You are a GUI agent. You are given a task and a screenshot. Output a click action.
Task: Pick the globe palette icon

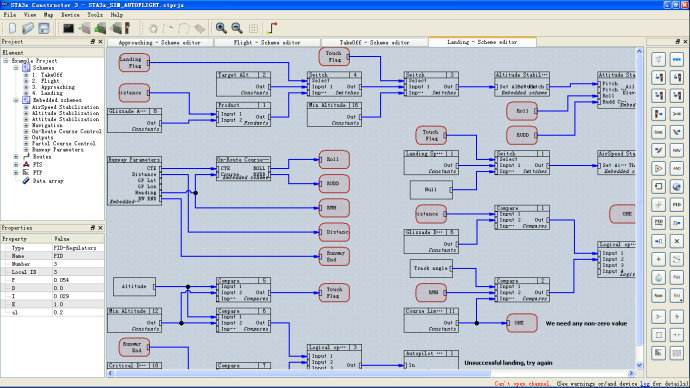click(x=676, y=187)
